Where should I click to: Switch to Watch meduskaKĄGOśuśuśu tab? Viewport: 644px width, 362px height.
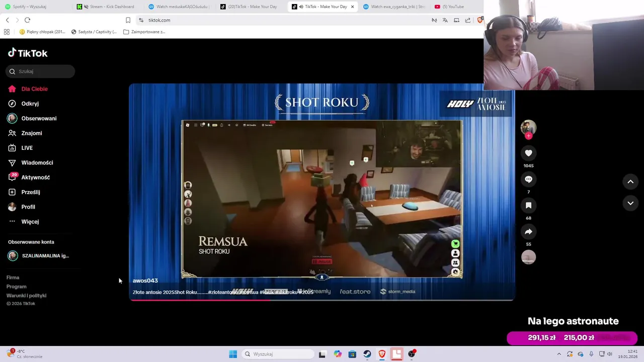179,7
